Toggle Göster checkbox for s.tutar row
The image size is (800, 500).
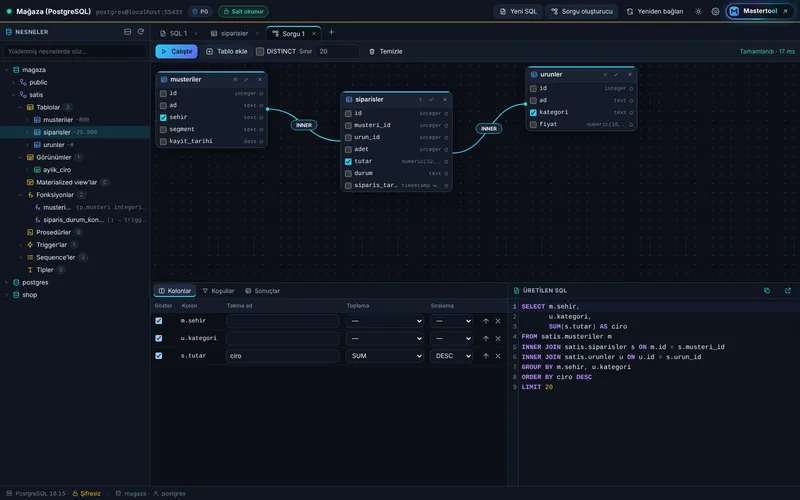point(159,356)
